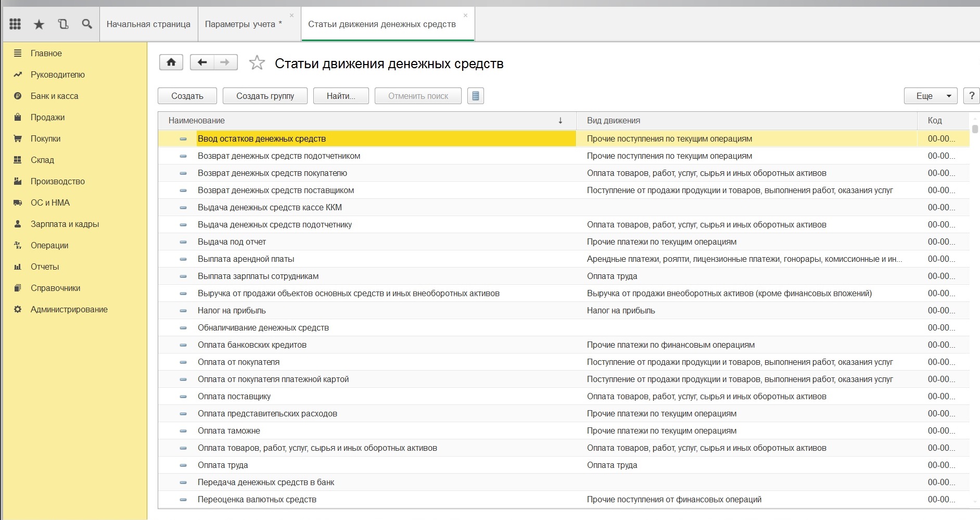Select row Оплата представительских расходов
Screen dimensions: 980x520
(564, 413)
